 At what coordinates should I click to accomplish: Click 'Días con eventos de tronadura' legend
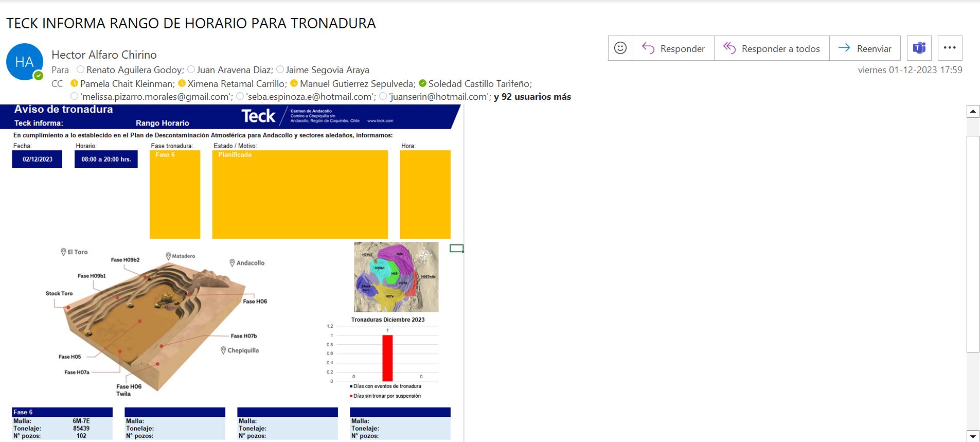[387, 386]
